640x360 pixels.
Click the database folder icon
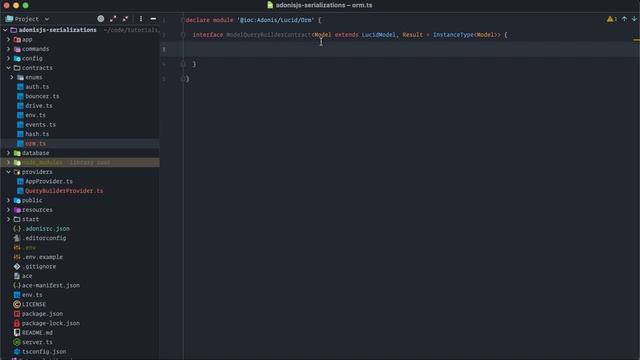[x=17, y=153]
